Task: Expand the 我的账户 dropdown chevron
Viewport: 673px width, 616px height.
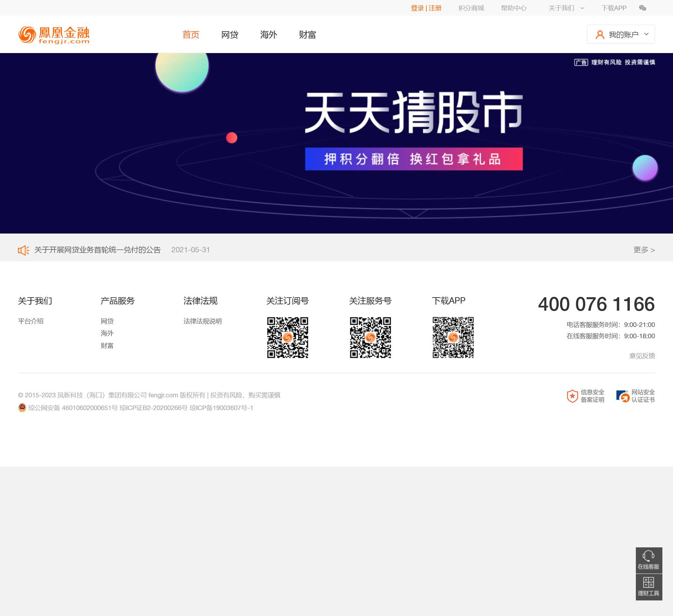Action: click(x=646, y=34)
